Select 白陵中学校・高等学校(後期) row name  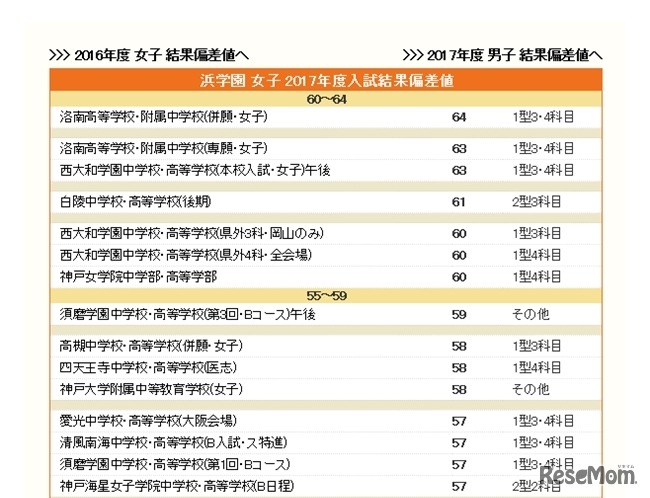tap(136, 202)
